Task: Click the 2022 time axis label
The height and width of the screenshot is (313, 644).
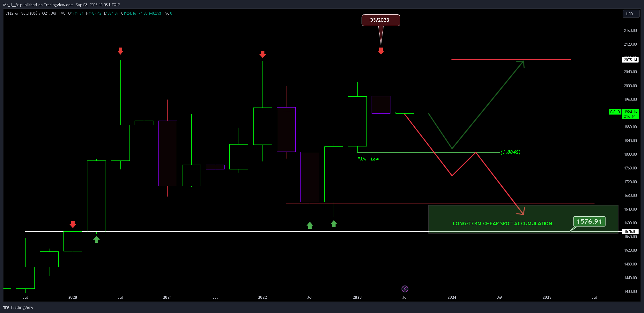Action: click(x=263, y=297)
